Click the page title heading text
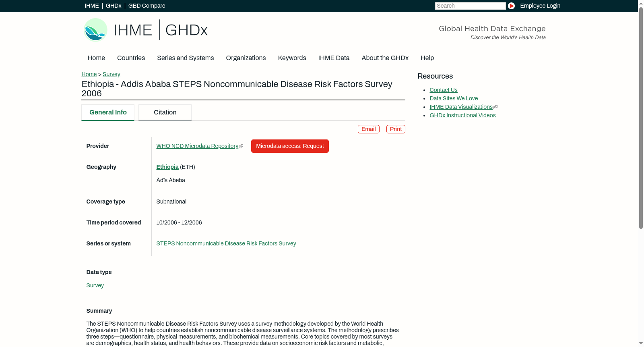 237,89
